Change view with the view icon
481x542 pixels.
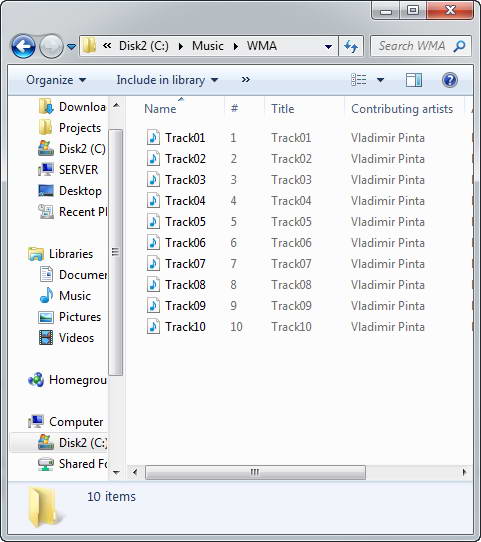click(x=359, y=80)
